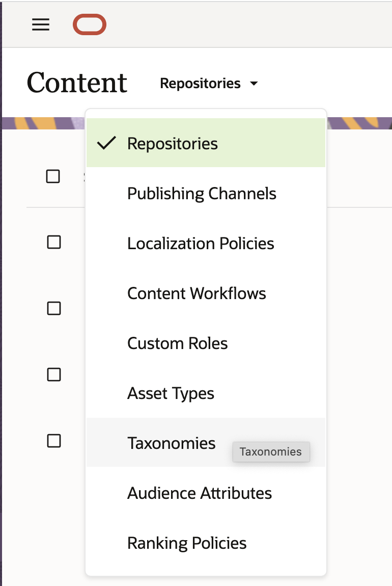Click the Content page title
392x586 pixels.
click(x=77, y=83)
